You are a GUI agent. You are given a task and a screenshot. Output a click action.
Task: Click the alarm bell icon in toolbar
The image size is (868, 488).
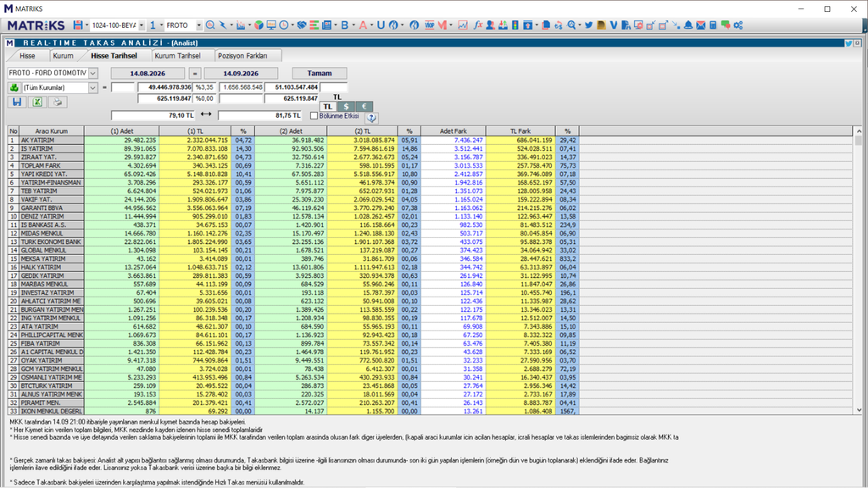click(x=688, y=25)
